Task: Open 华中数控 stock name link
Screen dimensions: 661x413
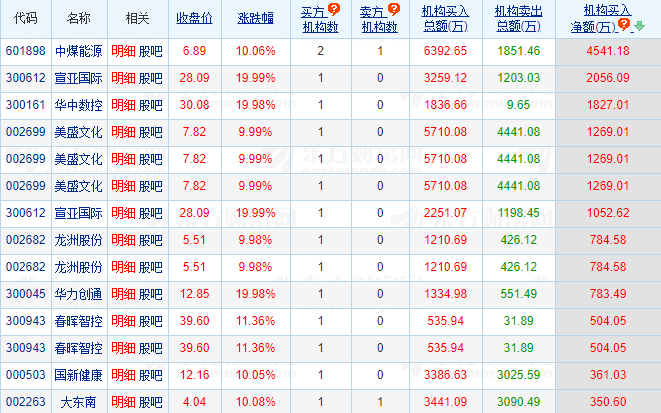Action: click(78, 105)
